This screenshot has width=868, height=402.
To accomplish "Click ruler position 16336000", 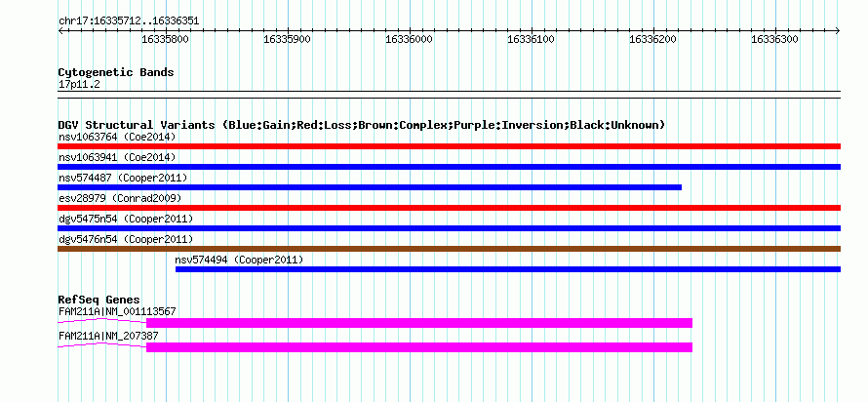I will [x=409, y=39].
